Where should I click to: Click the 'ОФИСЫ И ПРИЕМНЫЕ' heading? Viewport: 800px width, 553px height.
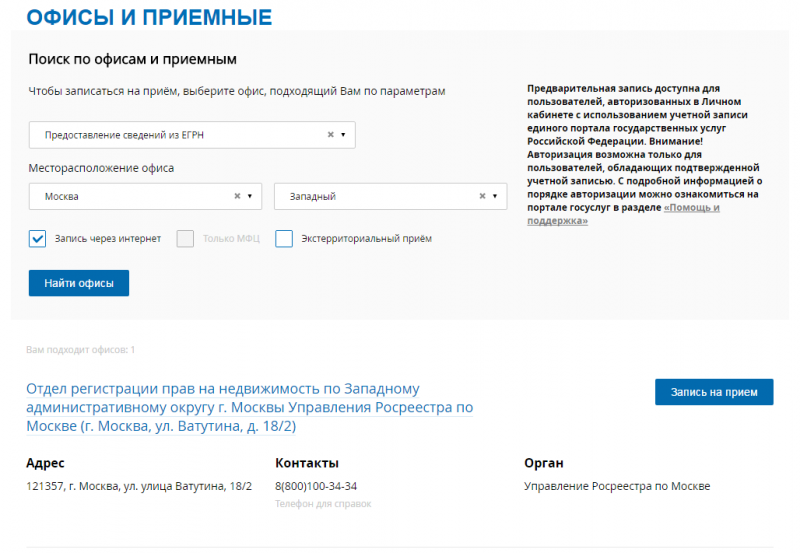(x=149, y=17)
